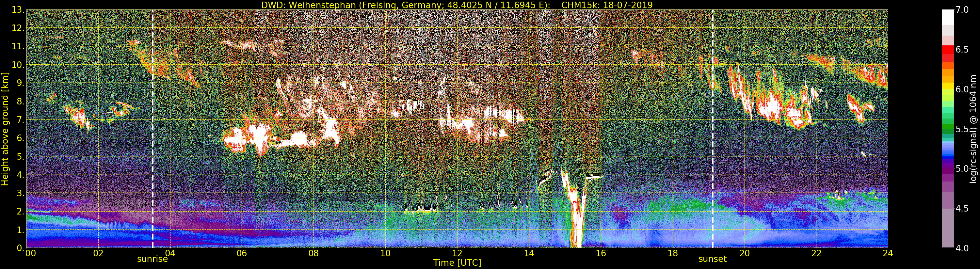980x269 pixels.
Task: Click the time axis tick 20
Action: pyautogui.click(x=744, y=253)
